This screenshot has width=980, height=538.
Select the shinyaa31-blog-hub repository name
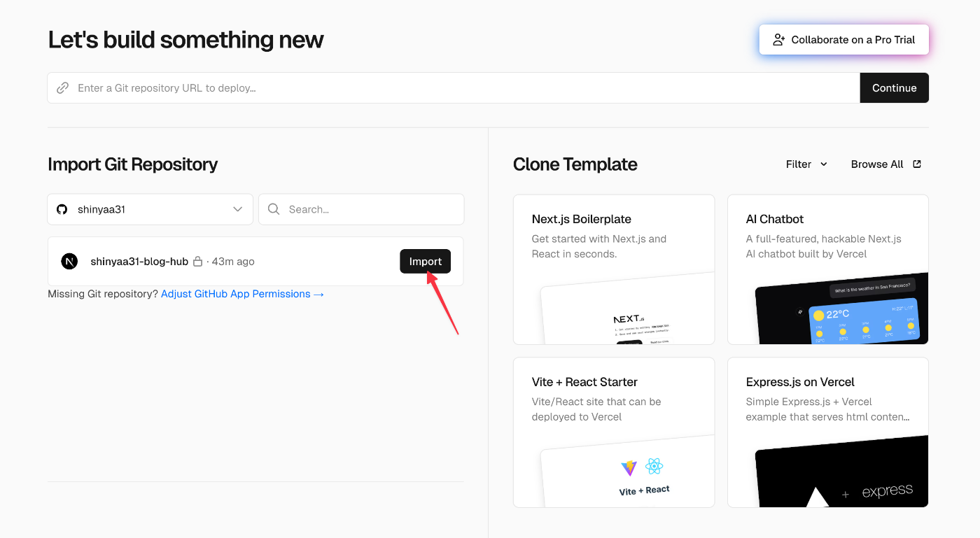click(139, 262)
